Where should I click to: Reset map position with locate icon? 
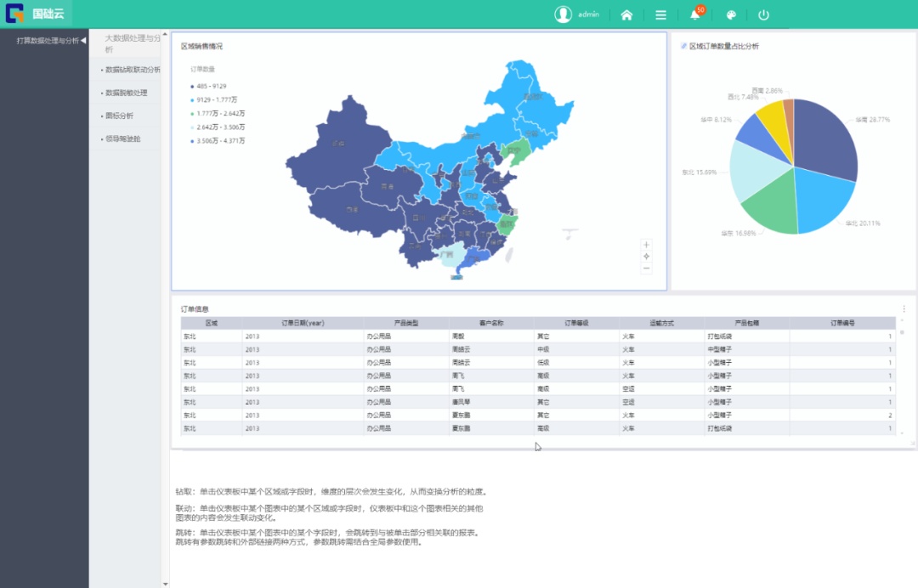tap(646, 257)
